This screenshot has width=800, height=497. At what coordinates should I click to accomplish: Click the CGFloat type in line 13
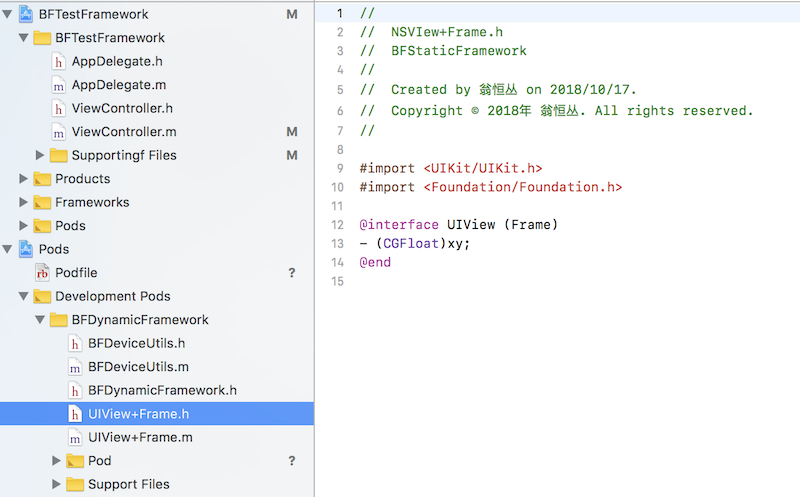(411, 243)
